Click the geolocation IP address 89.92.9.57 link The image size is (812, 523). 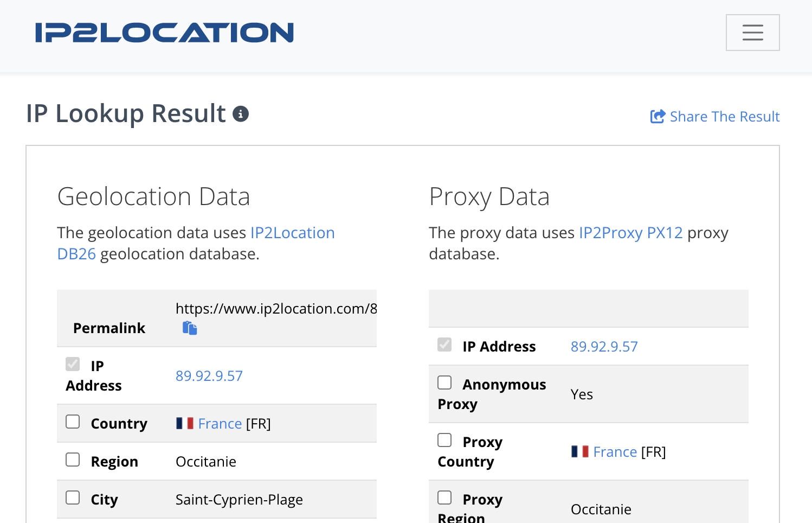pos(209,376)
